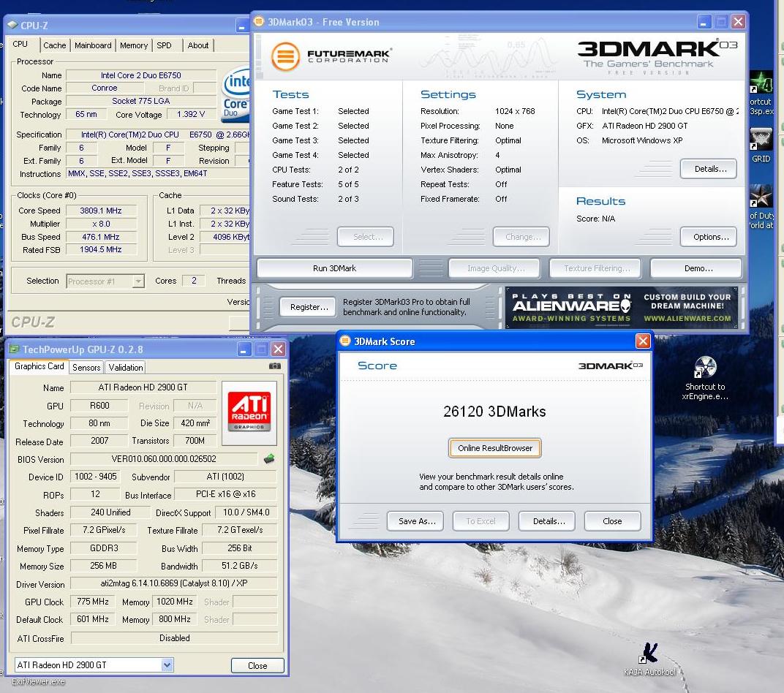Click the Options button under Results

tap(709, 237)
